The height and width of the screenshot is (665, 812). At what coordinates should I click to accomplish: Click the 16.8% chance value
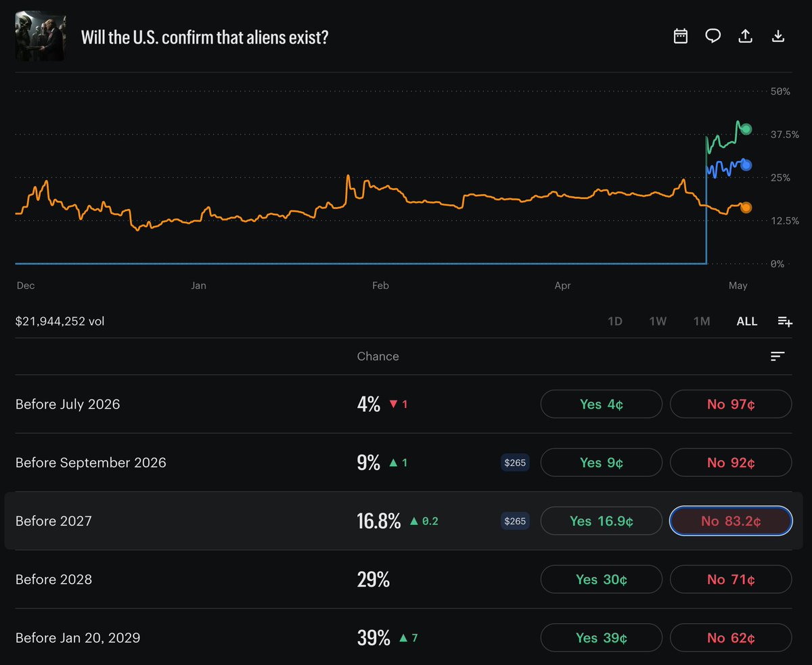[379, 521]
